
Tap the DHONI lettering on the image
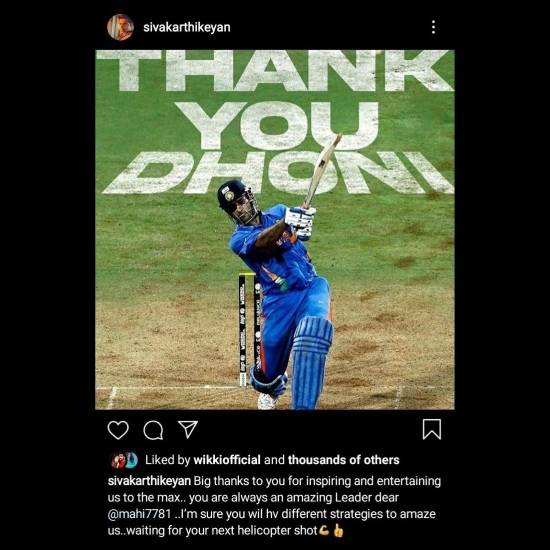click(x=278, y=173)
